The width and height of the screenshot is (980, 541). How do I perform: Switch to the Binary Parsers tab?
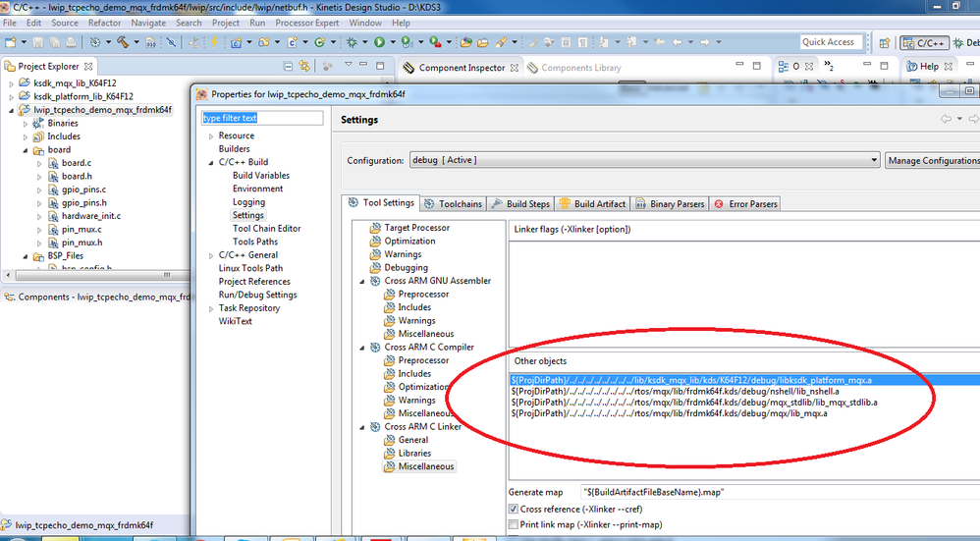point(670,203)
